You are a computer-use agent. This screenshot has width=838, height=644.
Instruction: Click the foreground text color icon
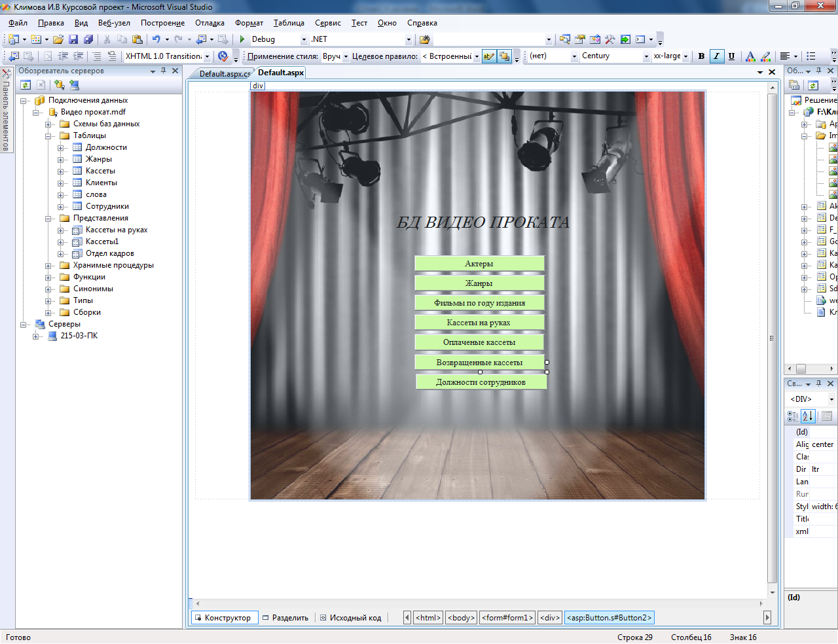point(750,56)
